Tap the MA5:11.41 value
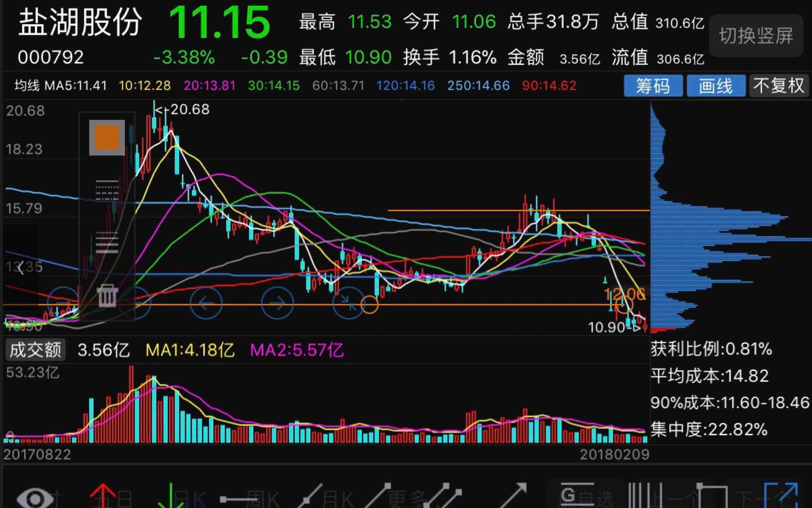 point(76,86)
